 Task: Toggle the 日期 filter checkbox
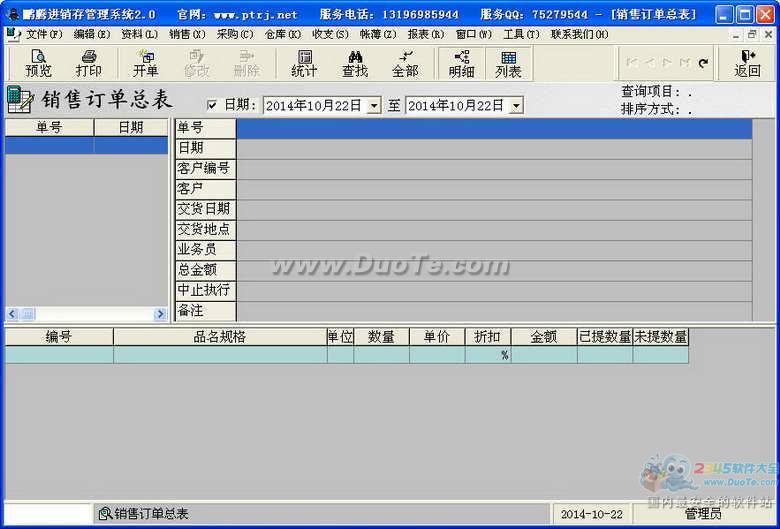click(212, 105)
